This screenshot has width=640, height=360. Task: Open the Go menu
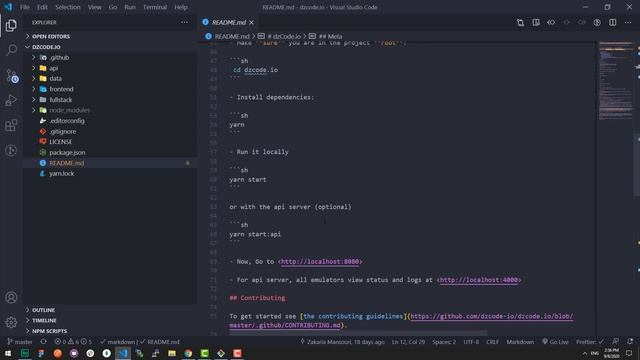(x=113, y=7)
